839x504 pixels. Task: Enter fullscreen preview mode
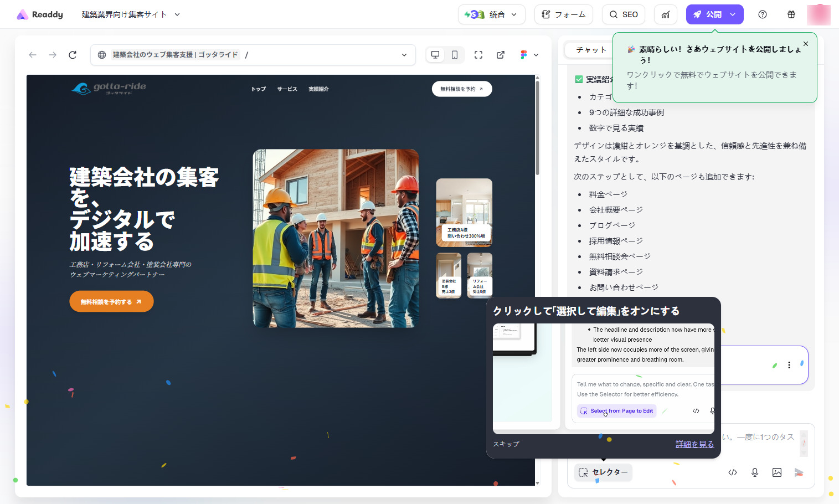478,55
